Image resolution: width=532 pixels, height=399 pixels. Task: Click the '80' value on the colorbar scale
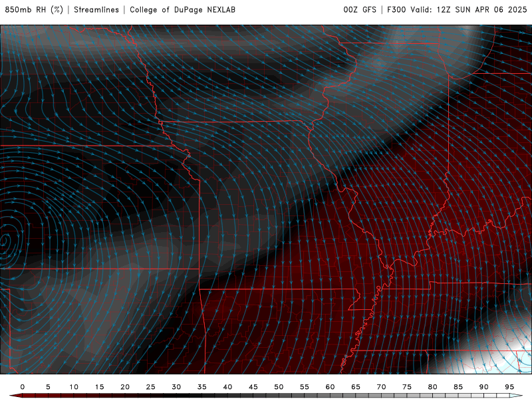[x=432, y=387]
